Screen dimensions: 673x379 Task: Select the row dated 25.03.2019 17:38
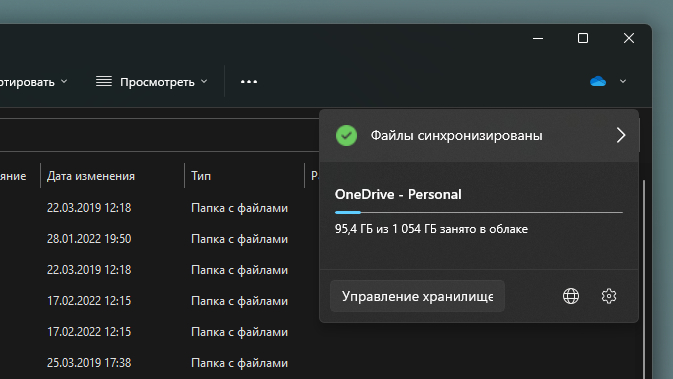(x=159, y=363)
